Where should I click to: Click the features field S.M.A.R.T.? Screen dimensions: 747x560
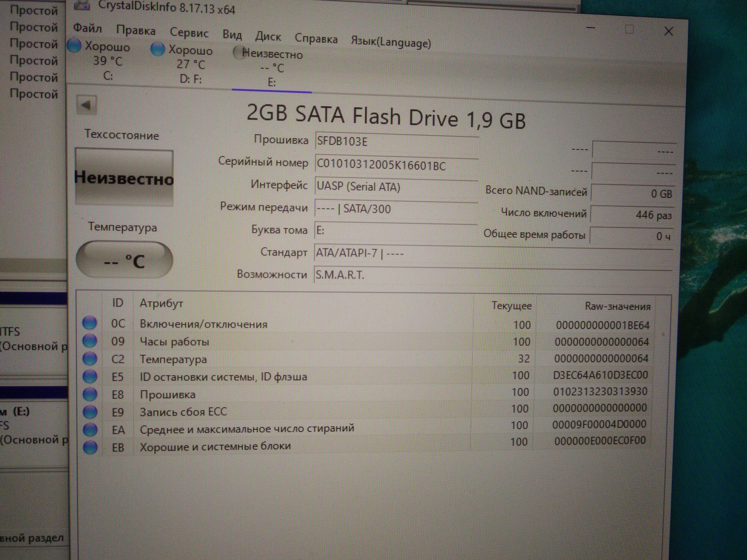click(x=493, y=275)
